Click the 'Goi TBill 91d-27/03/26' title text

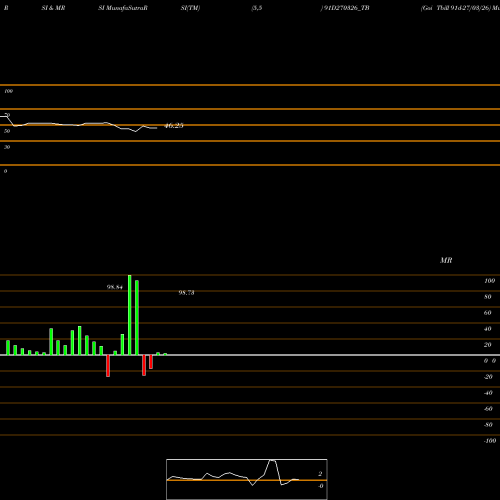pyautogui.click(x=456, y=8)
